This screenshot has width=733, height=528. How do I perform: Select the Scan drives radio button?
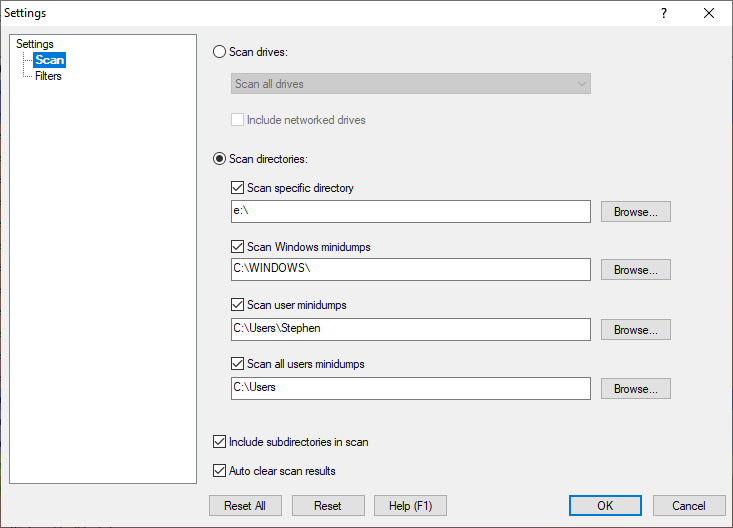pos(220,51)
